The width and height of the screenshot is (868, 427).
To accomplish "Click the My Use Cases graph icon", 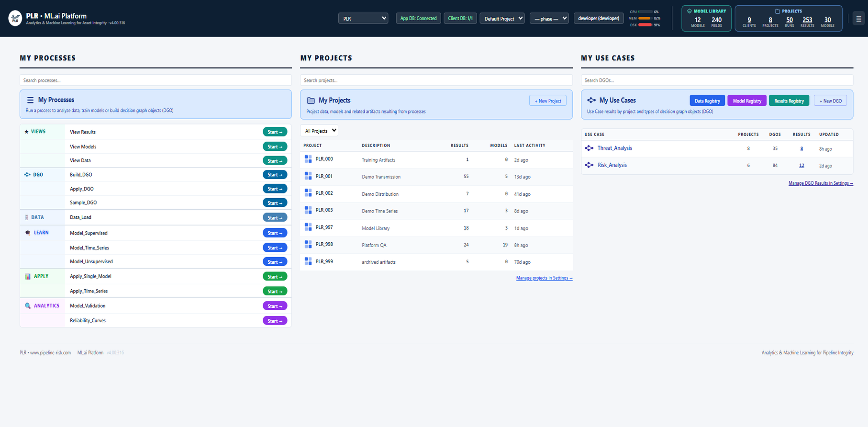I will 591,101.
